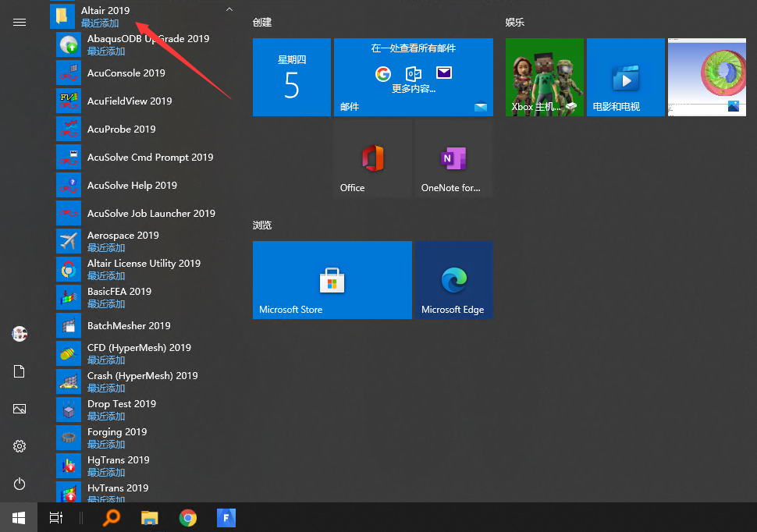Open AcuConsole 2019 from app list
Image resolution: width=757 pixels, height=532 pixels.
tap(126, 73)
